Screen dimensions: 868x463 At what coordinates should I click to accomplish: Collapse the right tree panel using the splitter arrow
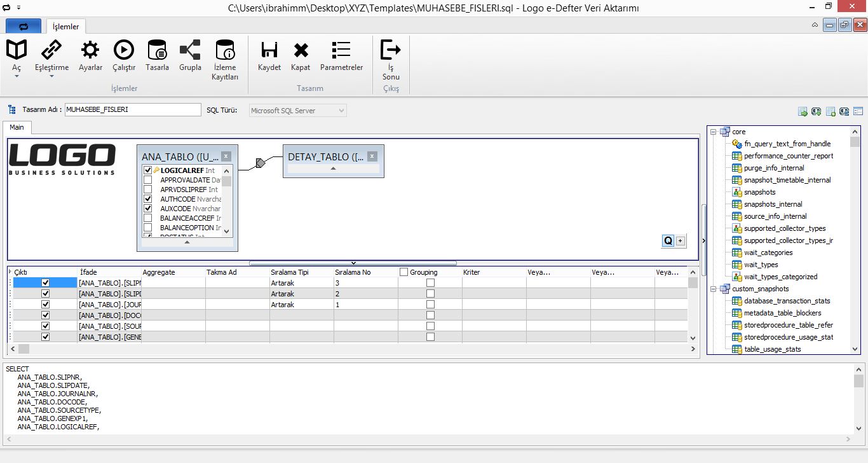click(x=703, y=241)
